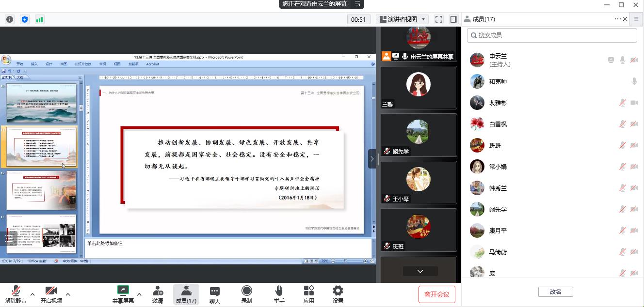Unmute microphone via 解除静音
This screenshot has width=644, height=307.
pyautogui.click(x=16, y=294)
